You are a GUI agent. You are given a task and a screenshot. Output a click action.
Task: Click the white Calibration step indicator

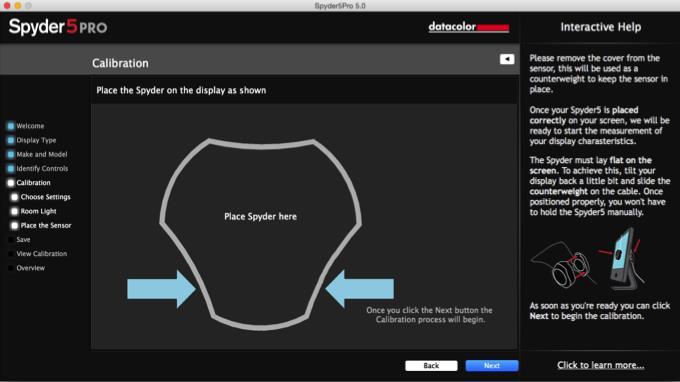pos(11,183)
